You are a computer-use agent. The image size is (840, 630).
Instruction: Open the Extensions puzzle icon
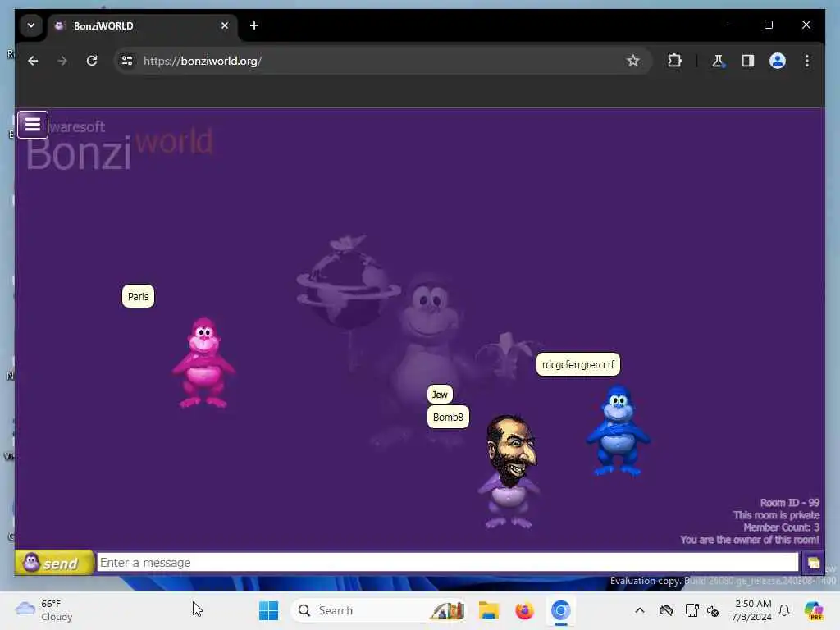(674, 61)
